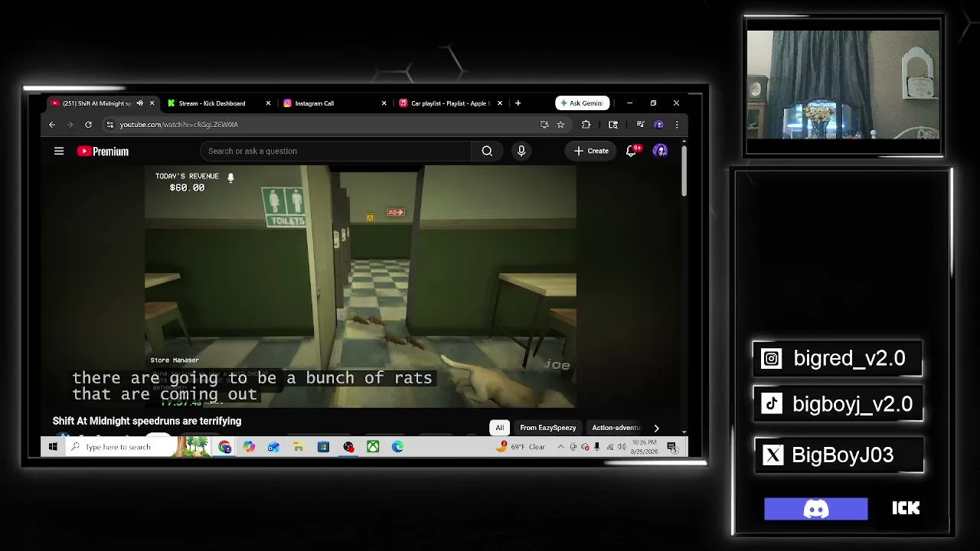This screenshot has width=980, height=551.
Task: Click the Instagram bigred_v2.0 overlay label
Action: pos(838,358)
